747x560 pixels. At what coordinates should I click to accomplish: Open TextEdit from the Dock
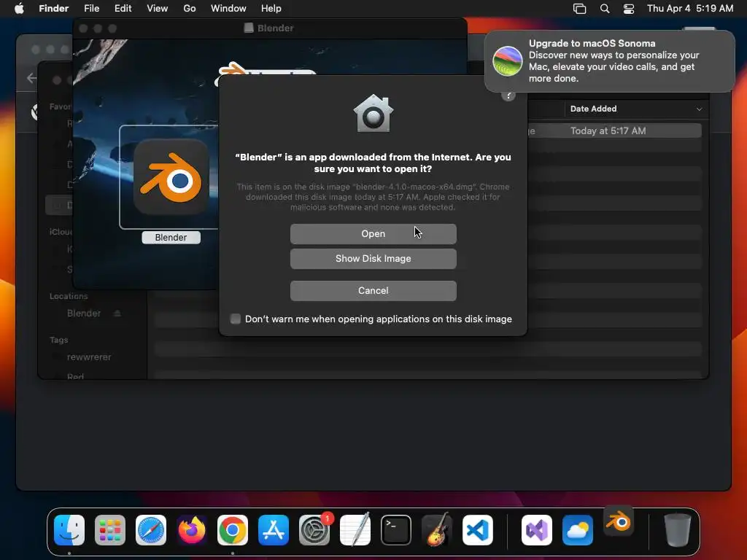click(x=355, y=529)
